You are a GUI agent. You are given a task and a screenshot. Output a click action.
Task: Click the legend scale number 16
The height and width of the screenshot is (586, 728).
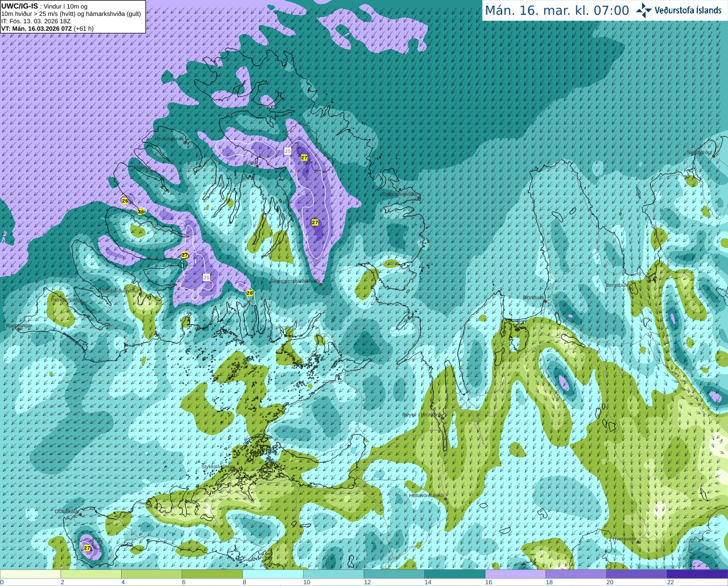489,582
